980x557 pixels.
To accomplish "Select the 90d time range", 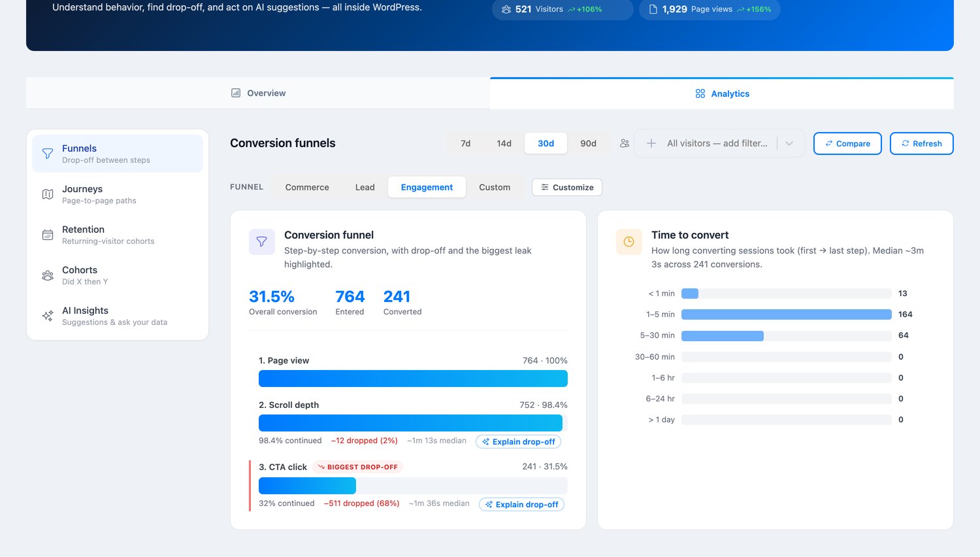I will coord(589,143).
